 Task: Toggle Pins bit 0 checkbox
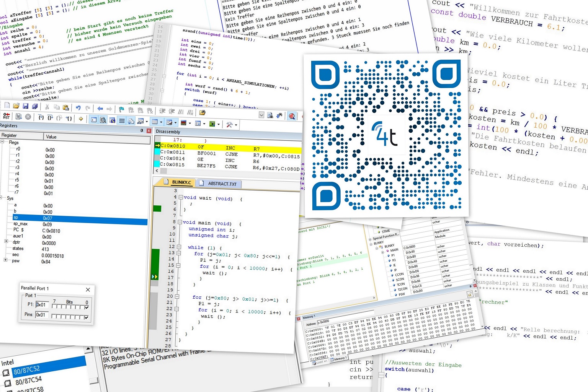86,317
